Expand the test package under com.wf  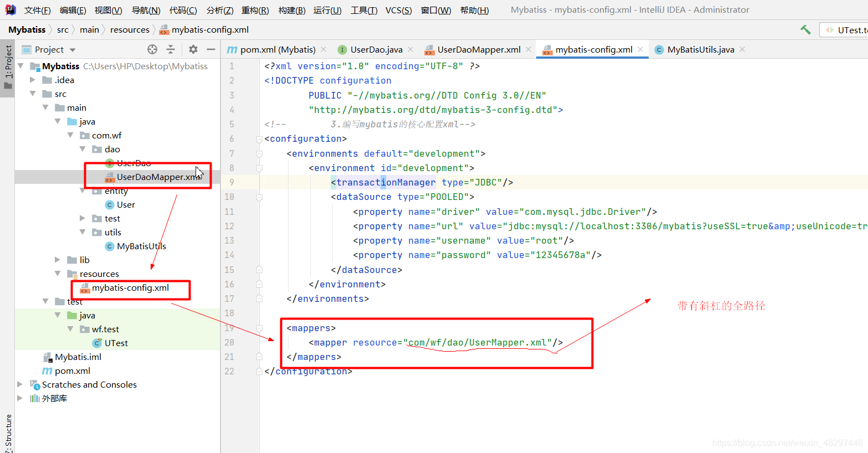(x=83, y=218)
